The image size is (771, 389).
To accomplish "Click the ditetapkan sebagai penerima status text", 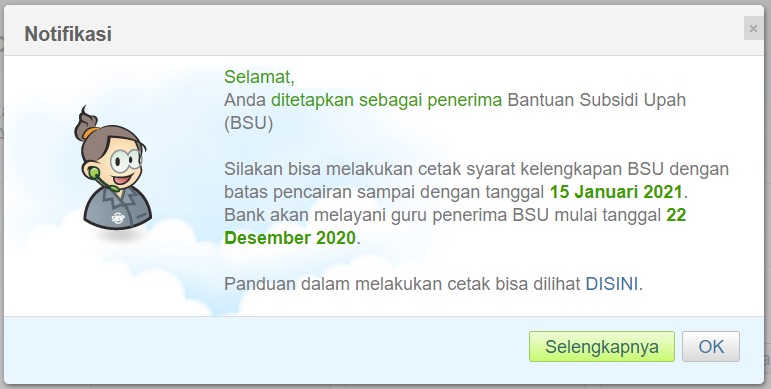I will point(386,100).
